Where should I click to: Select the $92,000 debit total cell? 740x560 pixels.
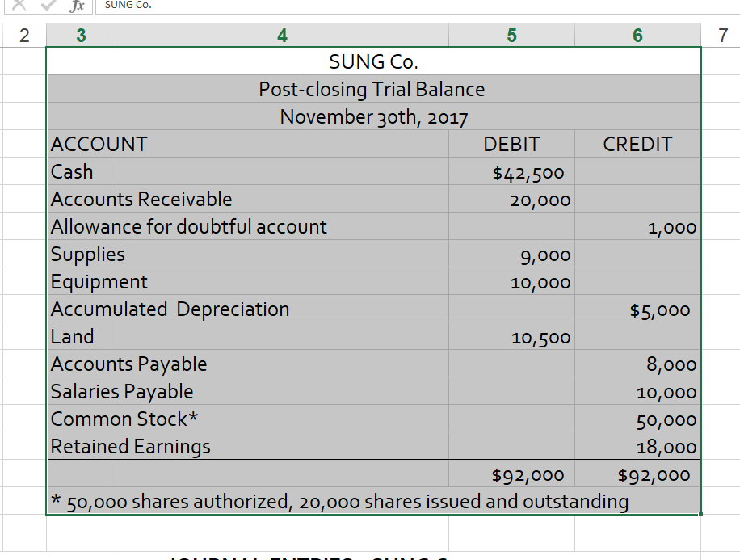tap(511, 473)
